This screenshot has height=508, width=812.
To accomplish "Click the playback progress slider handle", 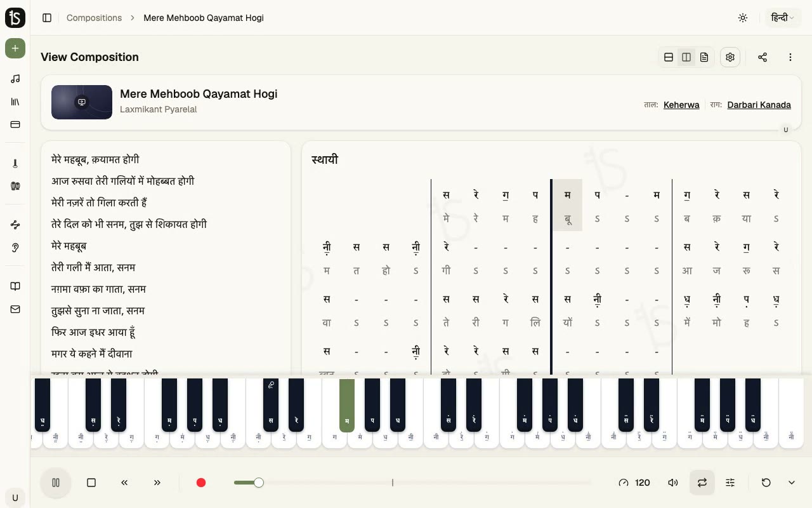I will [259, 483].
